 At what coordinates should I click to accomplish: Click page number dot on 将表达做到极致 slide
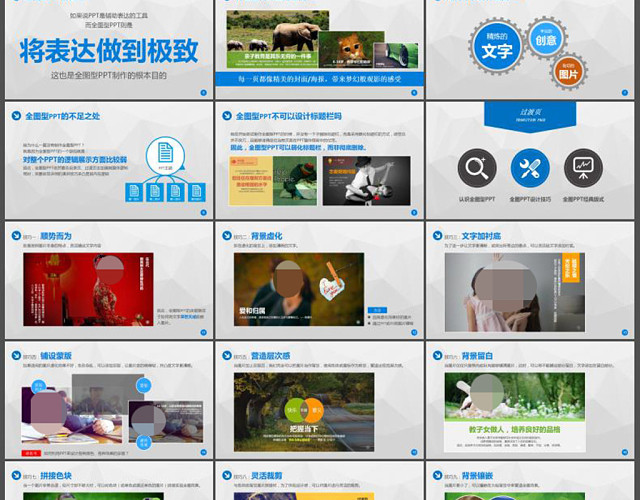[x=204, y=93]
